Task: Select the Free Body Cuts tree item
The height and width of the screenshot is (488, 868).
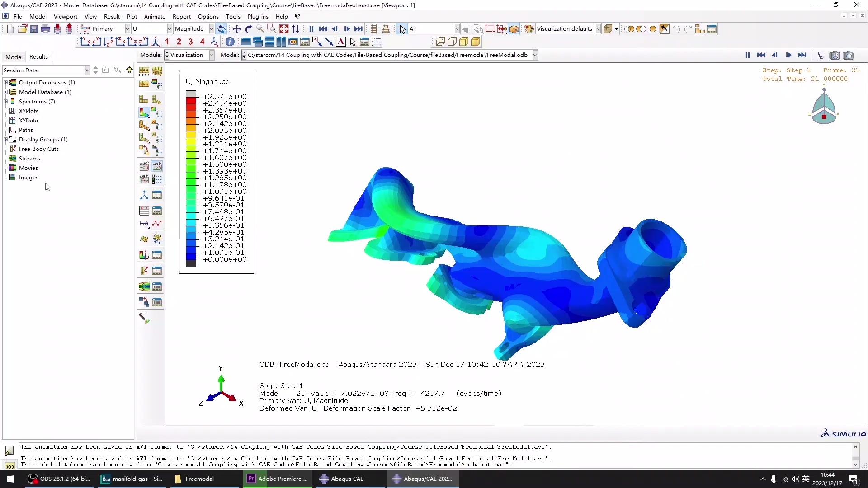Action: (x=39, y=149)
